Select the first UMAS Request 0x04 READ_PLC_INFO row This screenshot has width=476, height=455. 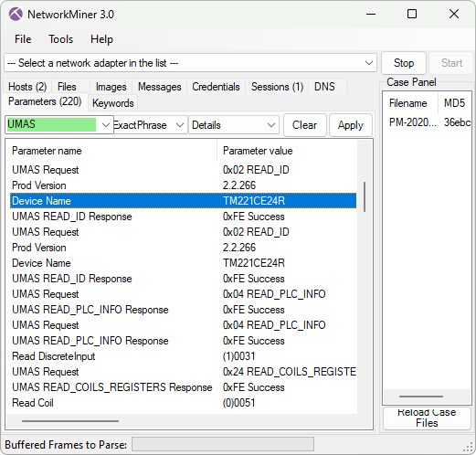(183, 294)
